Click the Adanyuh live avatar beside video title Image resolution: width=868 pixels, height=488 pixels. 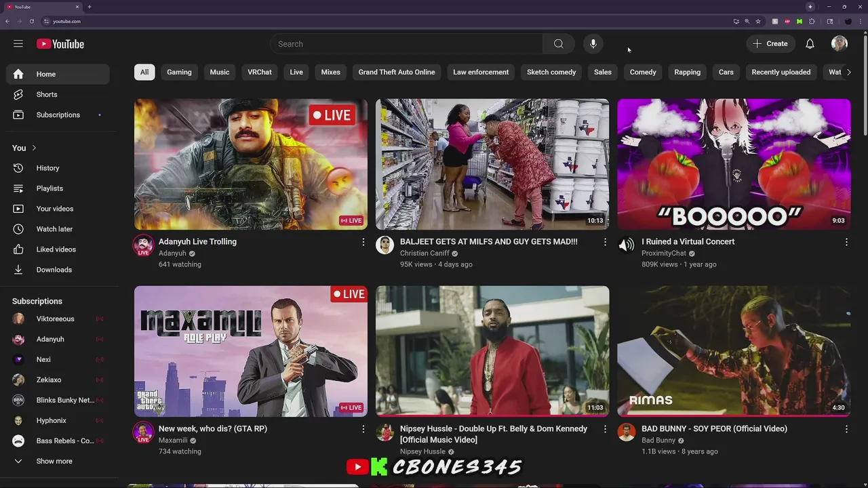(143, 245)
